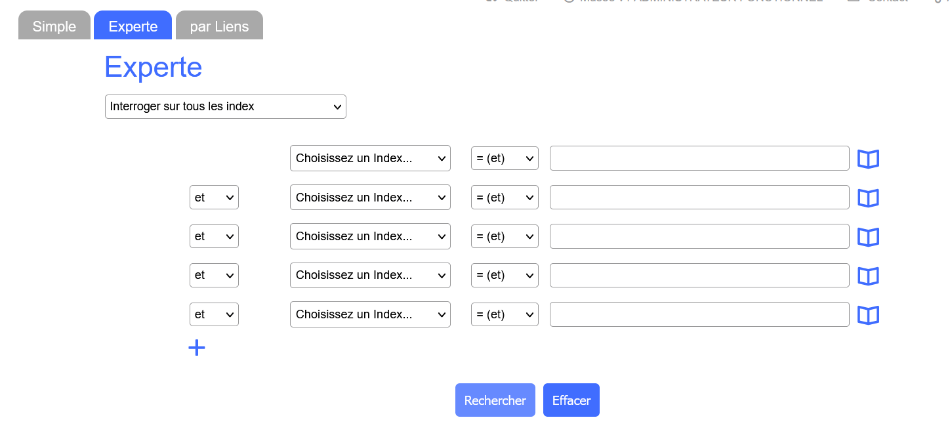Open index book icon for first row
Viewport: 952px width, 443px height.
(x=868, y=159)
